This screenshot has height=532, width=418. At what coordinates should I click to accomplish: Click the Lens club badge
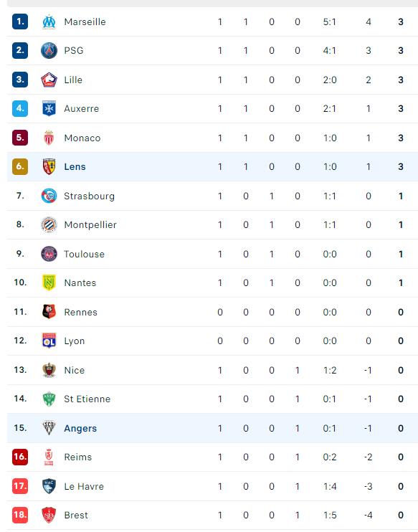coord(49,166)
